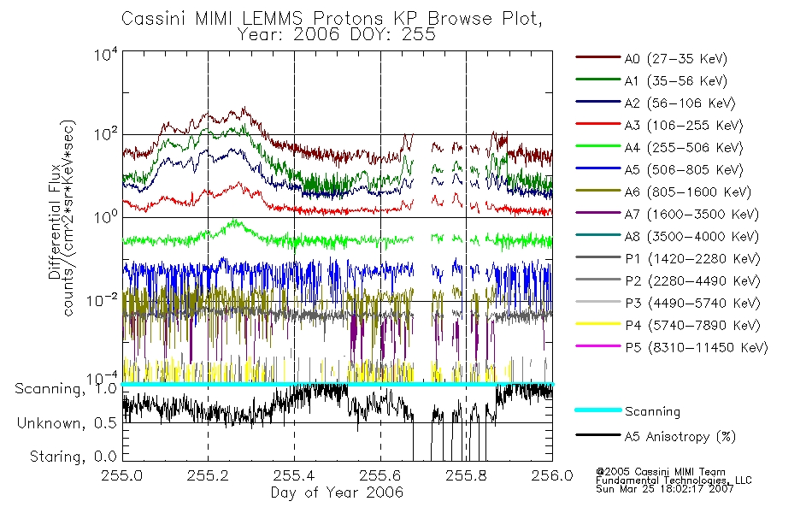Click the A2 (56-106 KeV) legend label

click(x=680, y=103)
